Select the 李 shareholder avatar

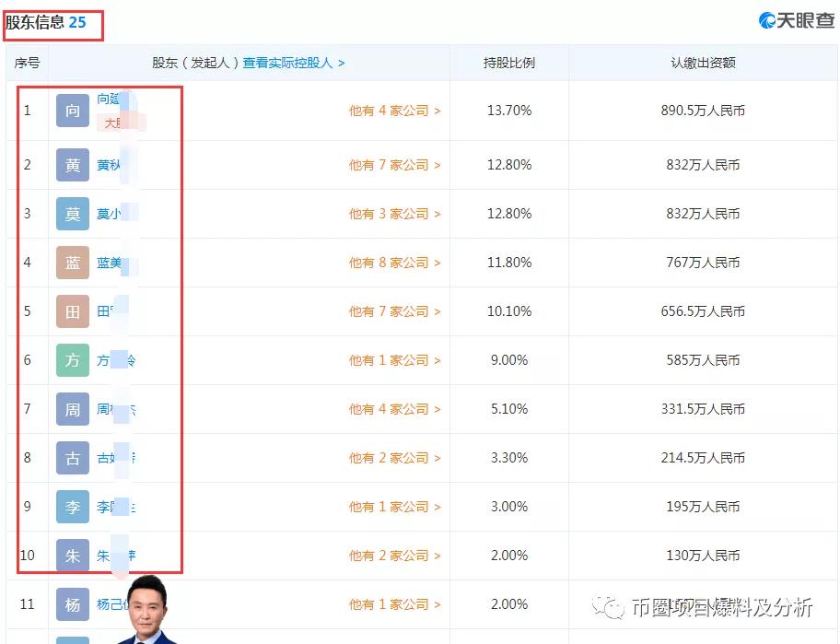point(72,507)
